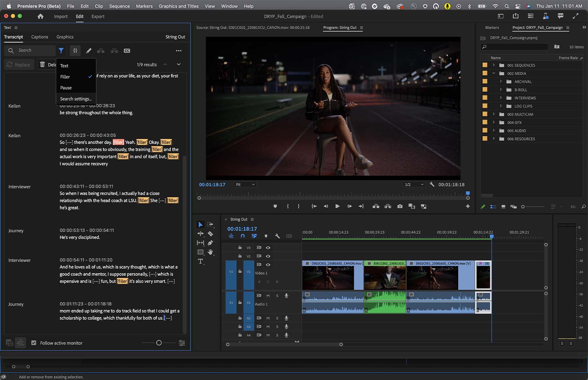Open the 1/2 playback resolution dropdown
The width and height of the screenshot is (588, 380).
[x=414, y=184]
